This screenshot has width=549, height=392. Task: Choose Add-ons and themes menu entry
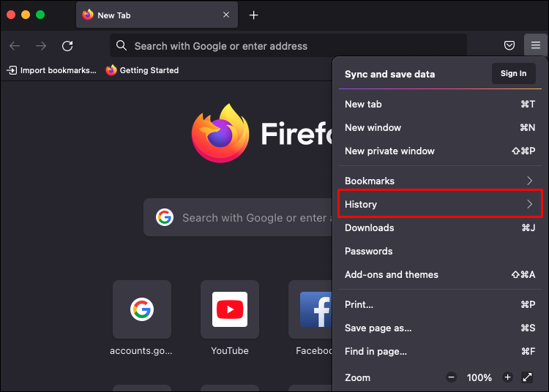click(x=392, y=274)
